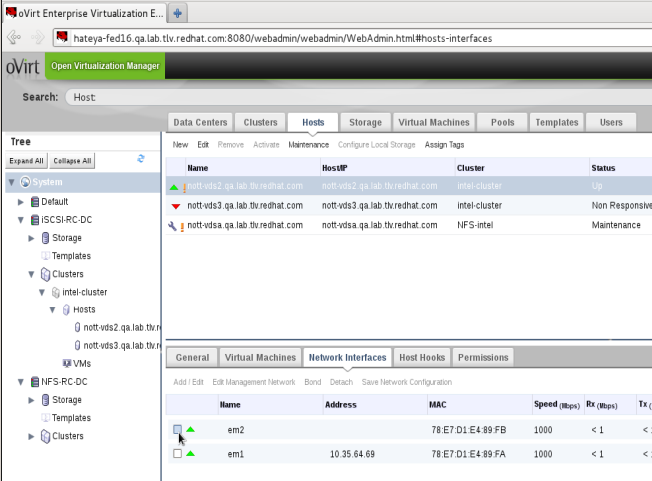
Task: Click the Expand All button
Action: 26,161
